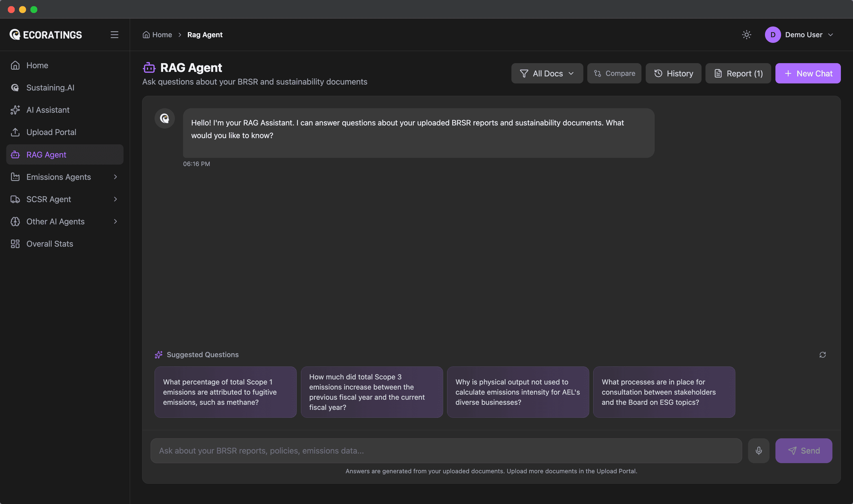Click the microphone voice input icon
The image size is (853, 504).
coord(759,451)
